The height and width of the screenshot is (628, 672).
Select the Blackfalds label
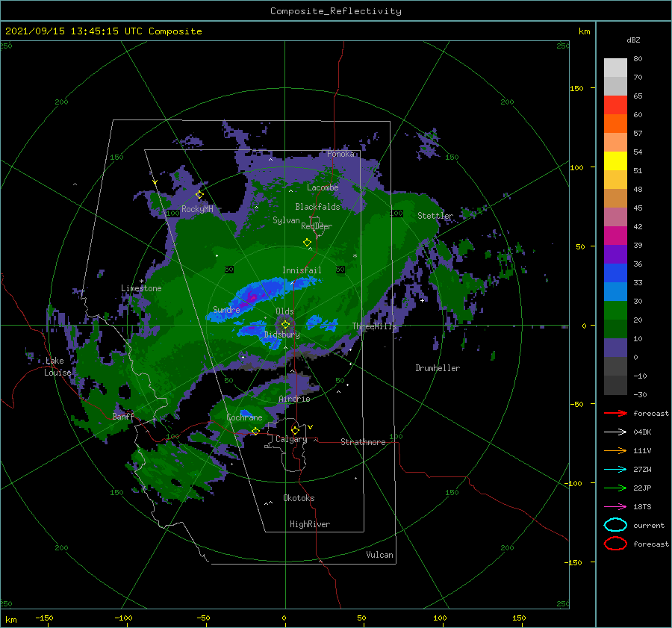tap(317, 207)
